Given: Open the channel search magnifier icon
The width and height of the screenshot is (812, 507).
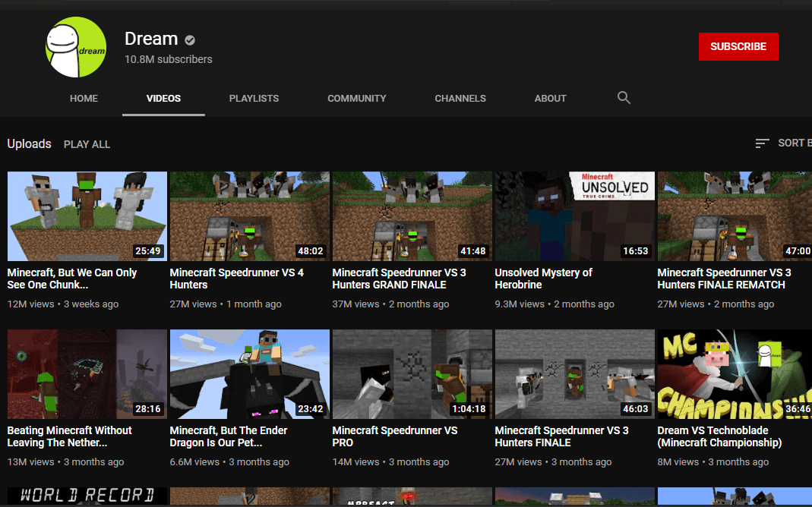Looking at the screenshot, I should point(624,98).
